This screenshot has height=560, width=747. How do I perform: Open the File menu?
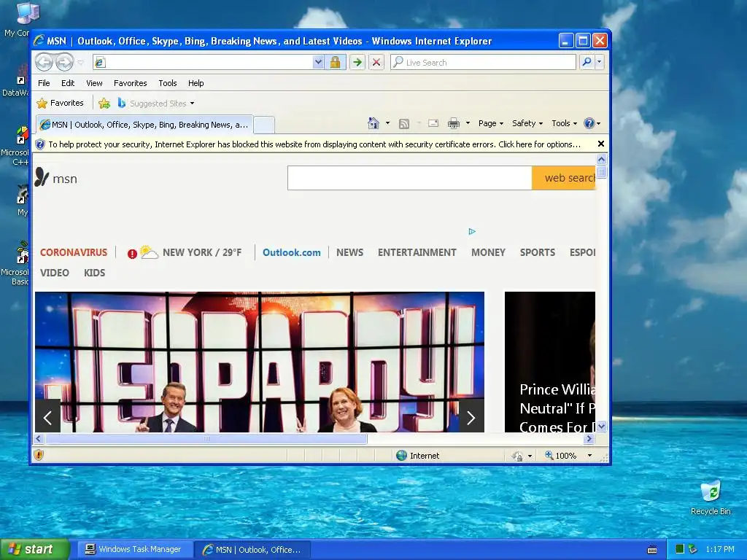click(x=44, y=83)
